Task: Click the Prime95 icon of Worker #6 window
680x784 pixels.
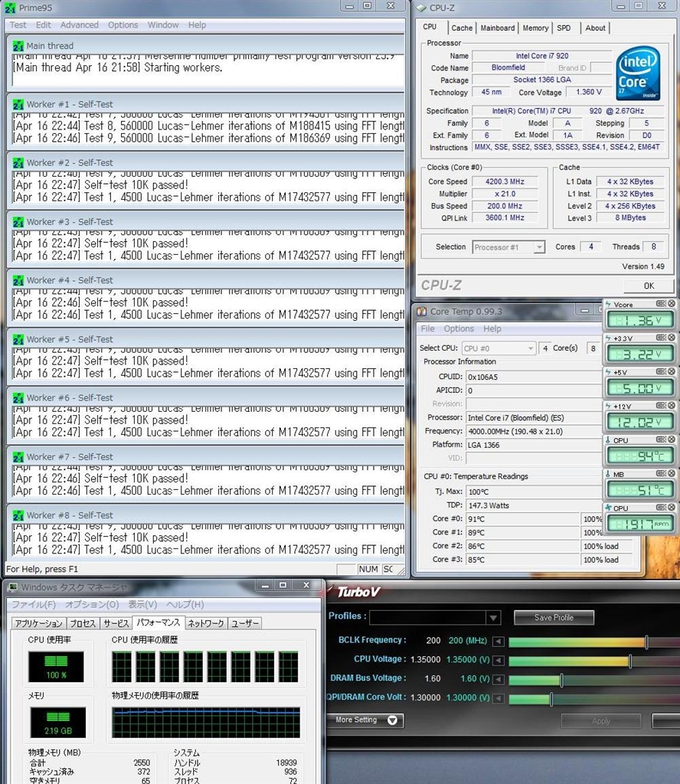Action: (18, 398)
